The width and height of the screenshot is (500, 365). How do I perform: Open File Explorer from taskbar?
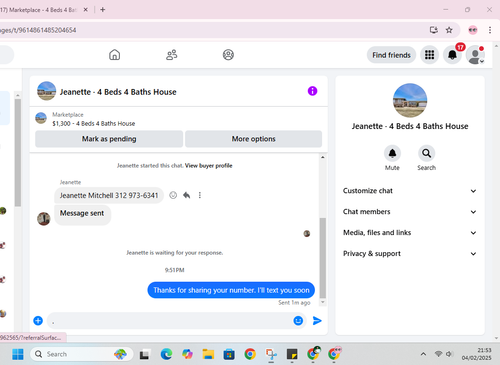[x=208, y=354]
